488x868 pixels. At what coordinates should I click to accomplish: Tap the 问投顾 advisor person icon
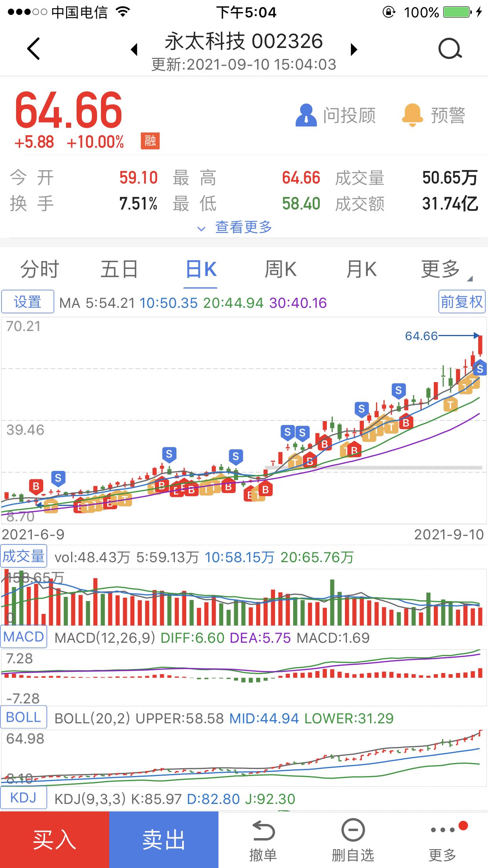[306, 115]
